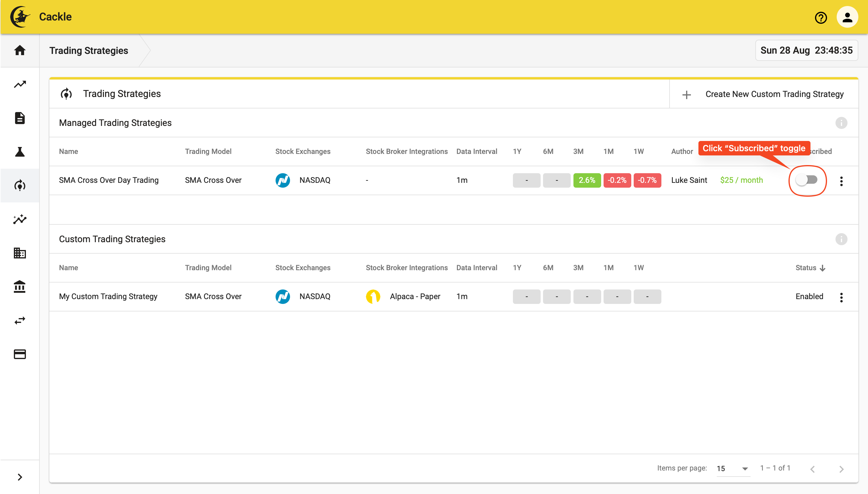Click the transfers/exchange icon in sidebar
The height and width of the screenshot is (494, 868).
click(19, 320)
